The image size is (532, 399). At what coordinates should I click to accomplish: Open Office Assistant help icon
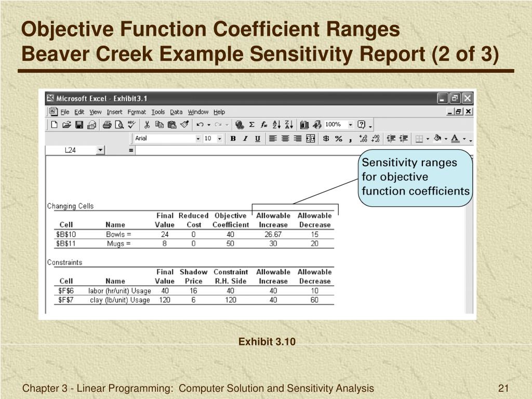click(362, 125)
